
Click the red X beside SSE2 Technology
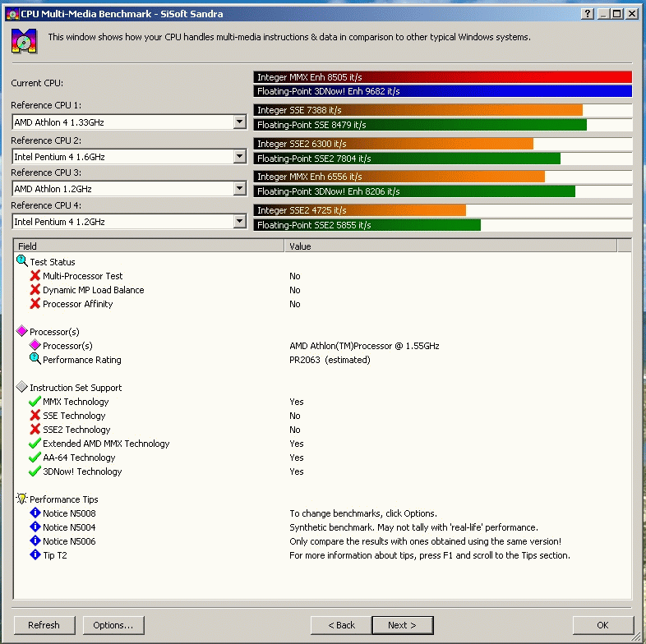click(x=35, y=429)
